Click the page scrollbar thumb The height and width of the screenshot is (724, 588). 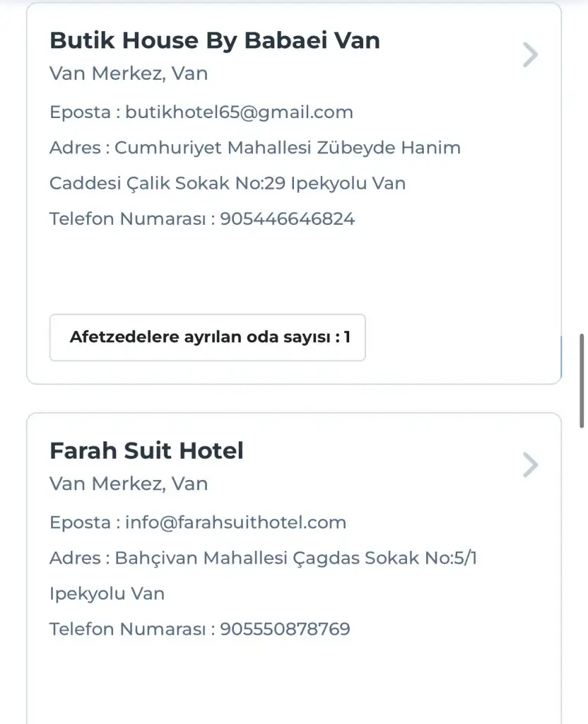click(582, 382)
